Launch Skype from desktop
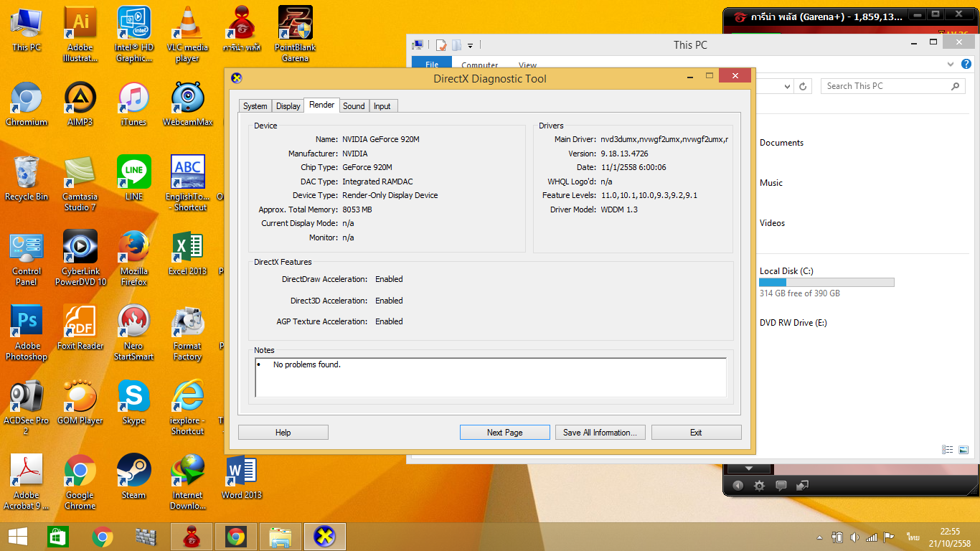Image resolution: width=980 pixels, height=551 pixels. point(134,402)
